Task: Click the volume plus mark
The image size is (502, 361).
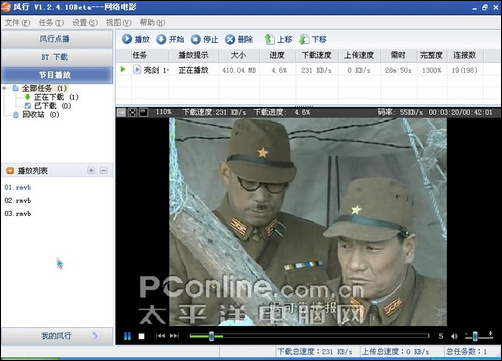Action: 490,333
